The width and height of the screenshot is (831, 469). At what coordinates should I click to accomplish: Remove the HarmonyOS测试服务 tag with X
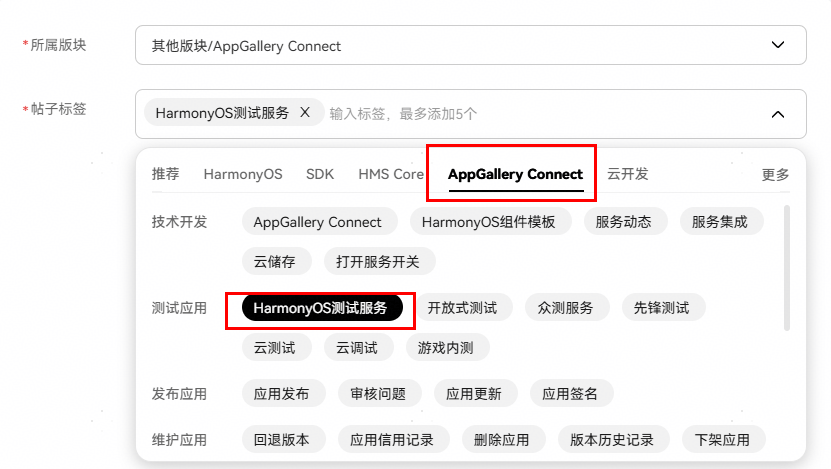coord(305,112)
